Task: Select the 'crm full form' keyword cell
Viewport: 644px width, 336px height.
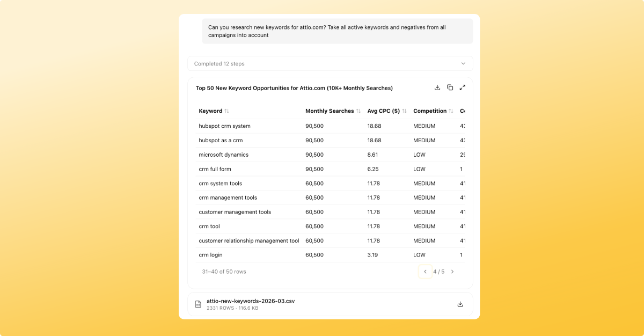Action: (215, 169)
